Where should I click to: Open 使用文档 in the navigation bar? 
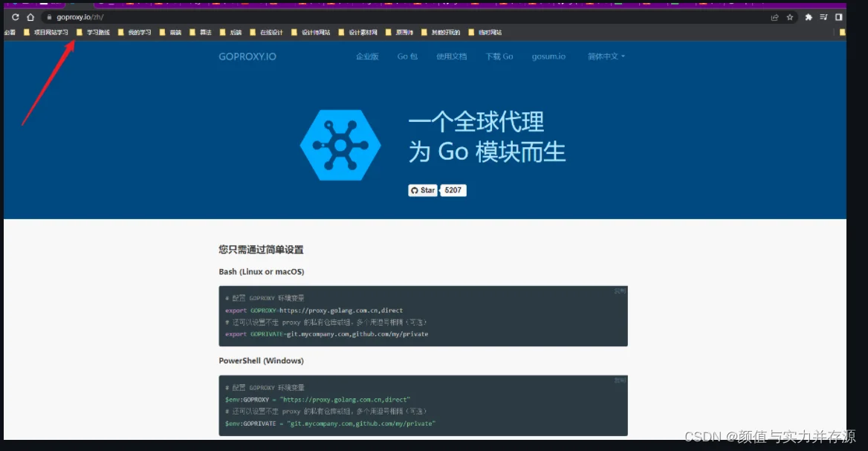[x=452, y=56]
